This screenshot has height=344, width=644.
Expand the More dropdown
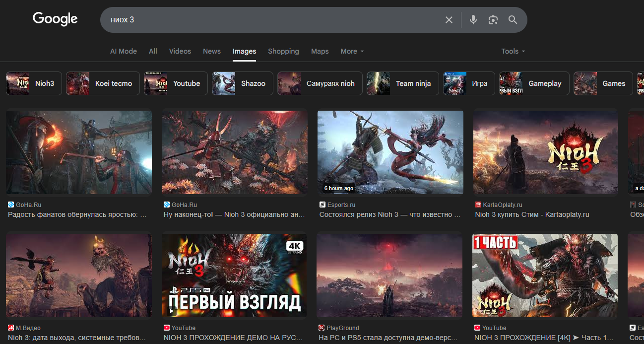(352, 51)
